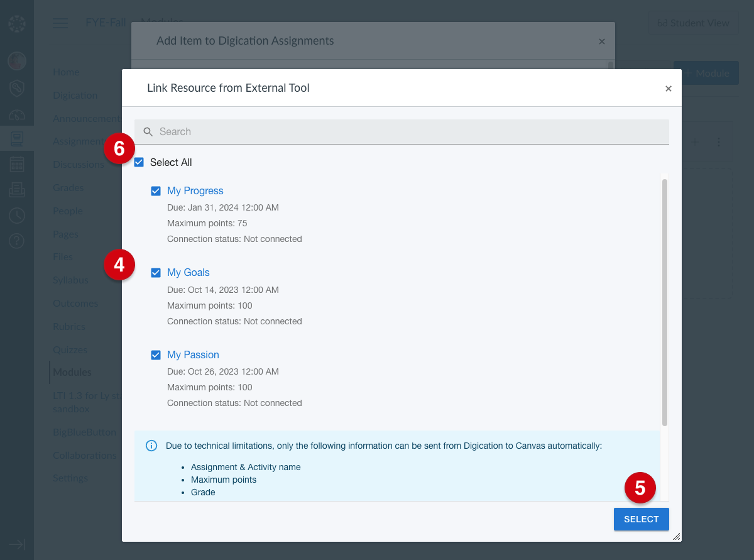Viewport: 754px width, 560px height.
Task: Open Collaborations in course navigation
Action: pyautogui.click(x=85, y=456)
